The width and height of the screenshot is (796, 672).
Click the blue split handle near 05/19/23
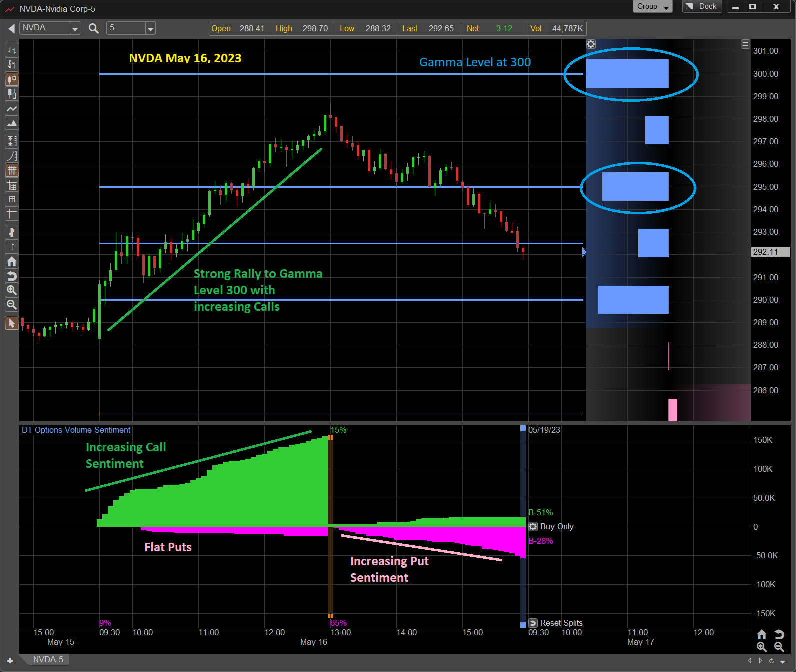523,428
